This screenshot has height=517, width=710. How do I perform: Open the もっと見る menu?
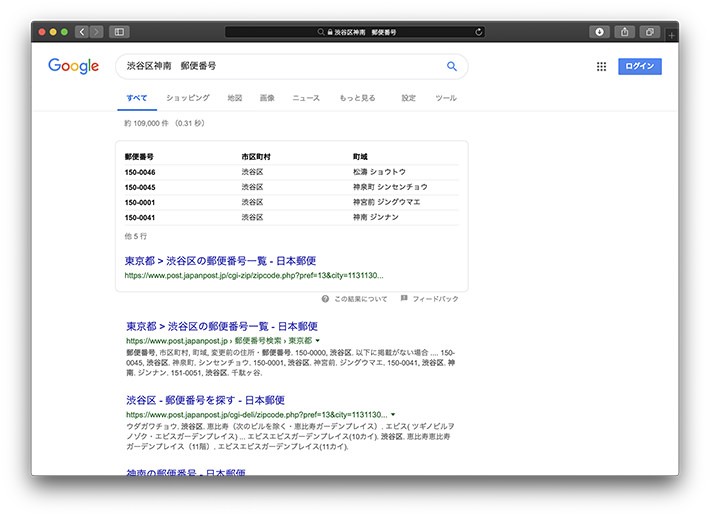357,98
